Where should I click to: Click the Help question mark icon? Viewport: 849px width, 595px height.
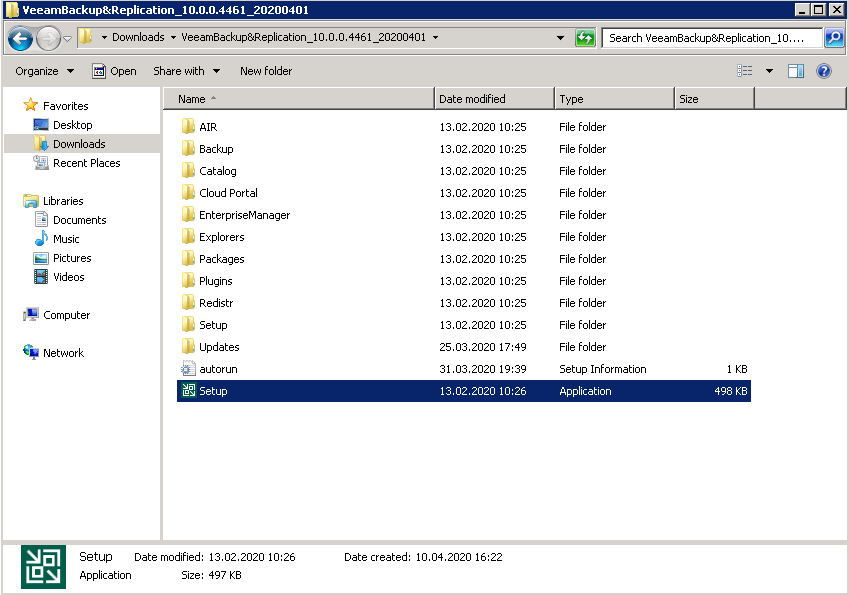(824, 71)
